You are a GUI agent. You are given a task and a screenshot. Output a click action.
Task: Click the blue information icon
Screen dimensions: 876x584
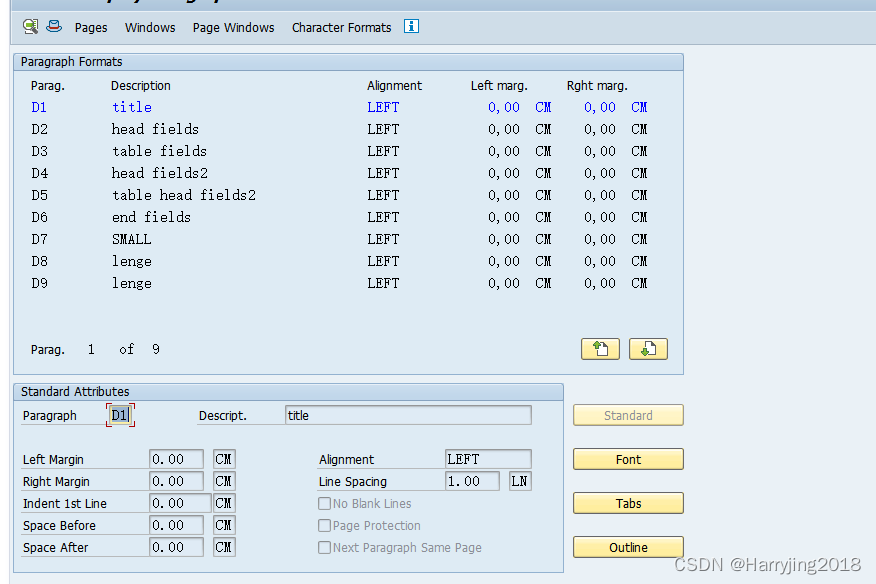pos(411,26)
